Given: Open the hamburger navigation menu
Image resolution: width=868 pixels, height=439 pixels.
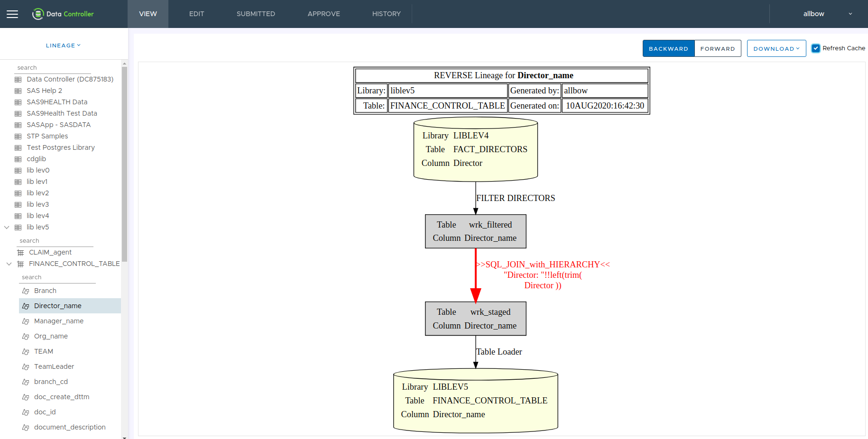Looking at the screenshot, I should tap(12, 14).
